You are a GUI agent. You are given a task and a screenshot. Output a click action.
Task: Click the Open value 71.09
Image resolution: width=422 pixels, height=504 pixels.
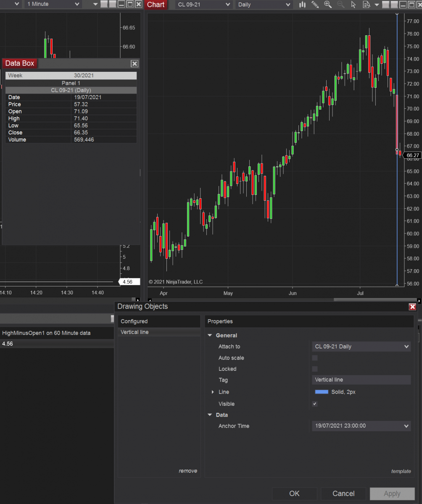(81, 111)
